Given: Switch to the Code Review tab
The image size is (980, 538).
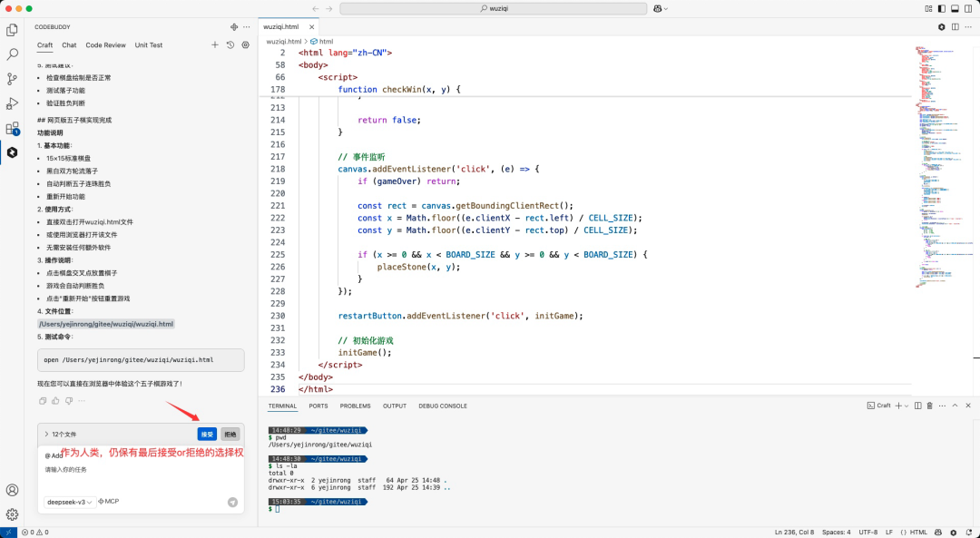Looking at the screenshot, I should (105, 44).
